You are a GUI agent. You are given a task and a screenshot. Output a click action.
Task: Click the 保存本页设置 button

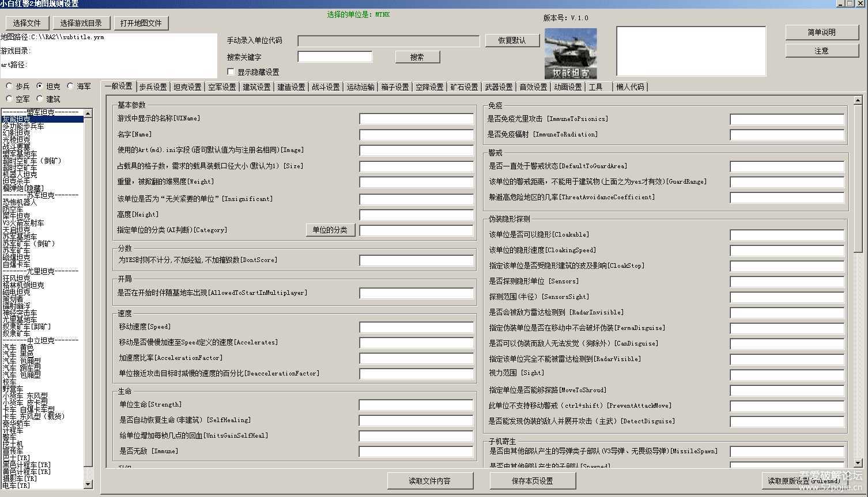(x=532, y=481)
